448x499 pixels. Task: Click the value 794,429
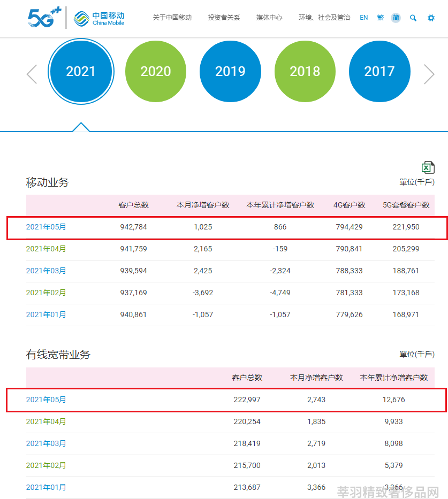pos(350,227)
